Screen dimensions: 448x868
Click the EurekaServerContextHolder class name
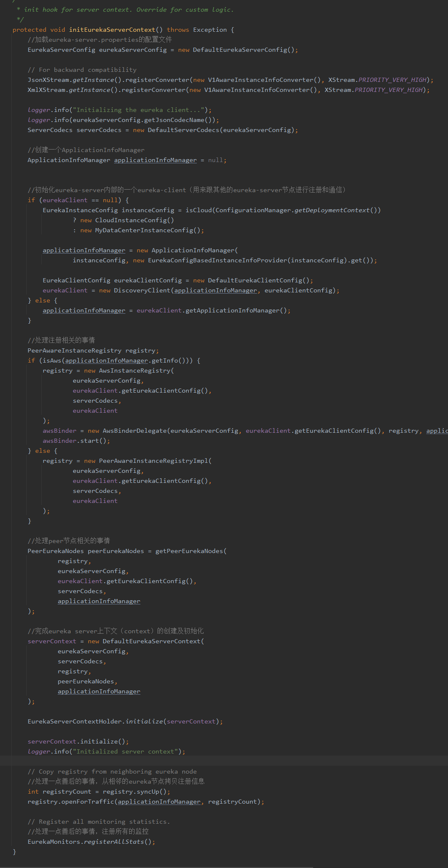pos(74,721)
